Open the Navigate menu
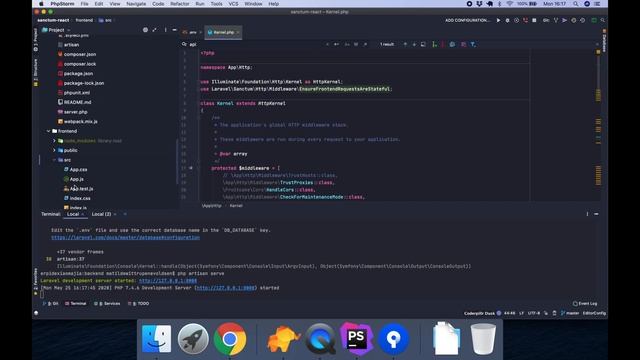 [136, 4]
